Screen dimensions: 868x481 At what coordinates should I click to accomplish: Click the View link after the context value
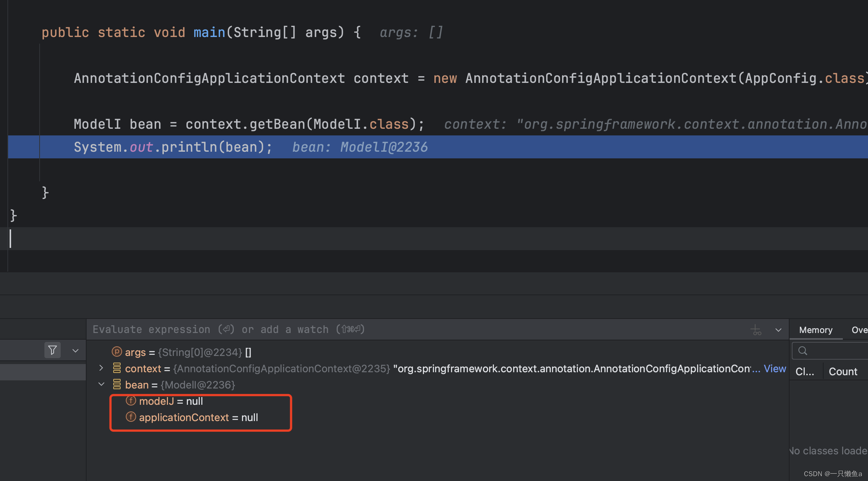tap(775, 368)
